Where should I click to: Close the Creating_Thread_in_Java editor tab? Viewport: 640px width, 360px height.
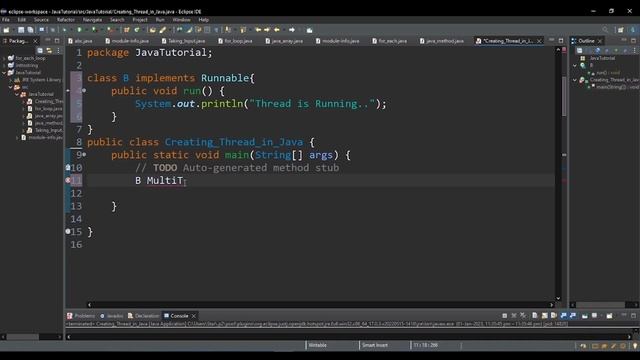click(x=539, y=41)
